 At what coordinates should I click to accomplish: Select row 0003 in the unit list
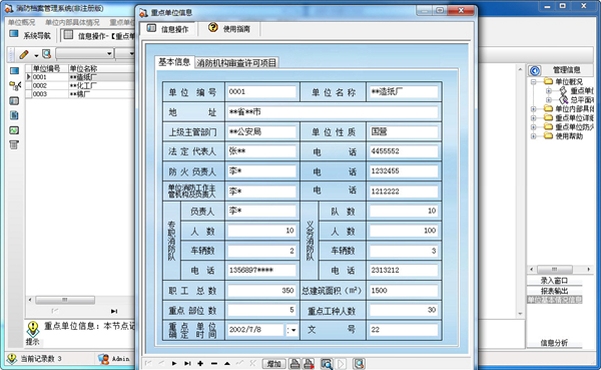pos(80,94)
